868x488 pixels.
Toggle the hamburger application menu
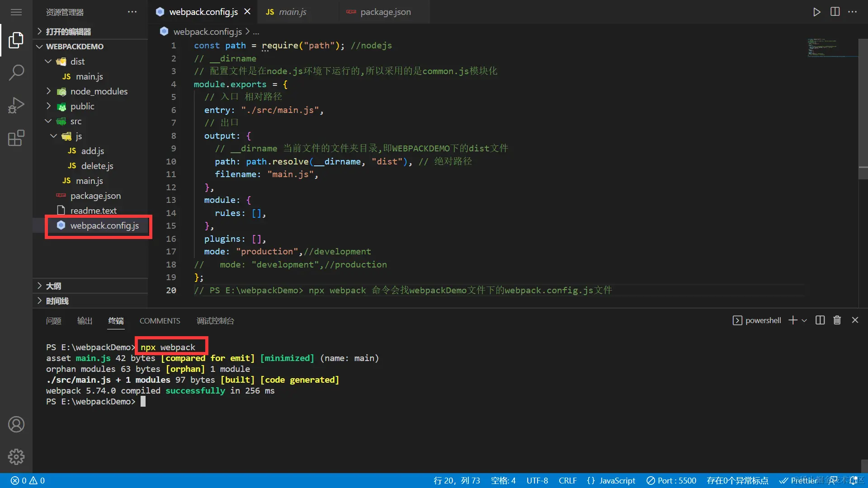point(16,12)
